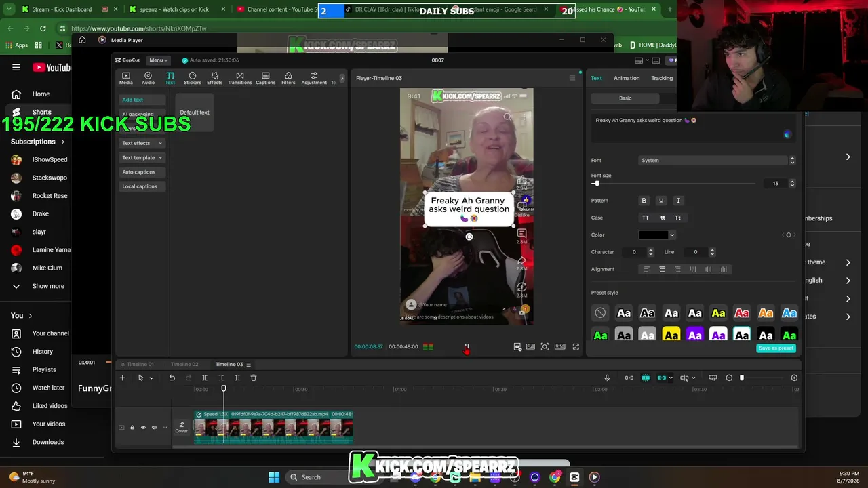Hide the main track with eye icon
This screenshot has height=488, width=868.
click(143, 427)
